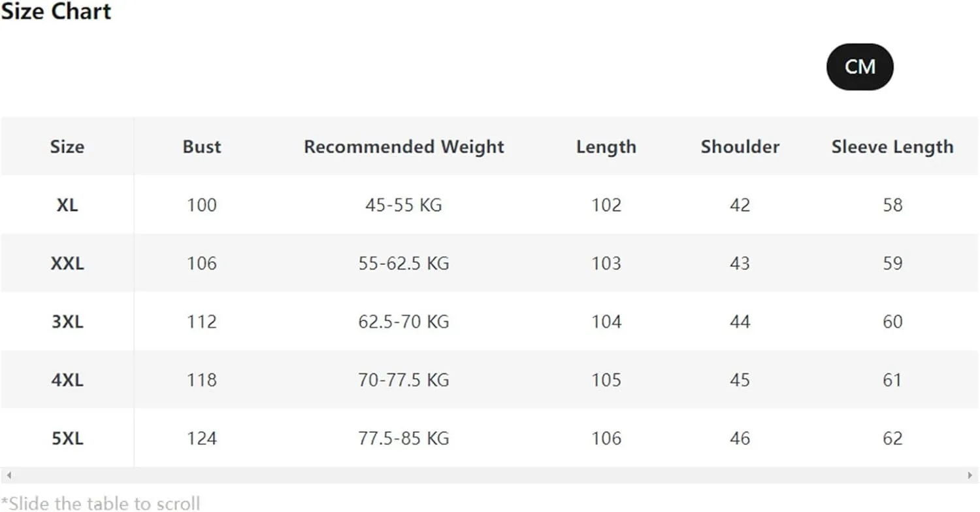Click the 77.5-85 KG weight cell

point(404,438)
